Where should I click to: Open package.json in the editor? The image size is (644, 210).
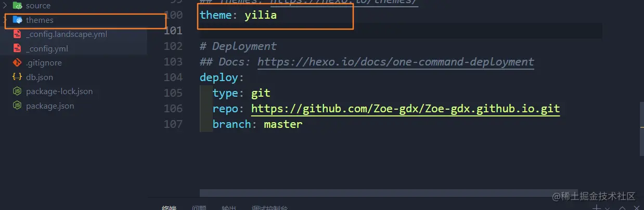coord(50,106)
